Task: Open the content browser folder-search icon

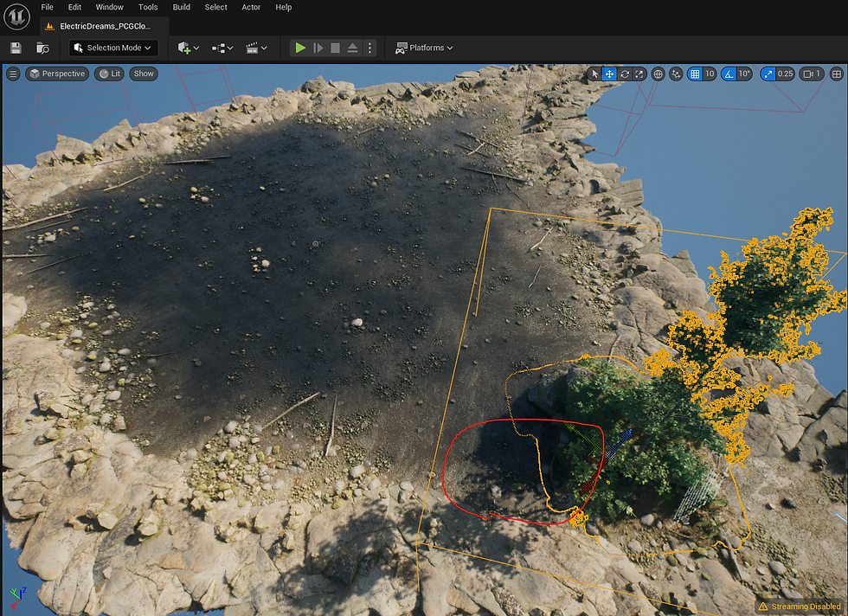Action: point(42,48)
